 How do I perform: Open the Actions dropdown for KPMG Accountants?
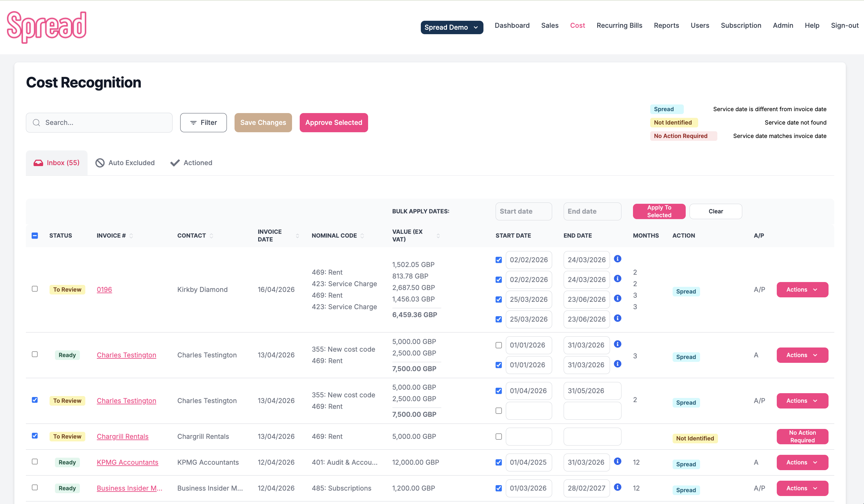coord(802,462)
